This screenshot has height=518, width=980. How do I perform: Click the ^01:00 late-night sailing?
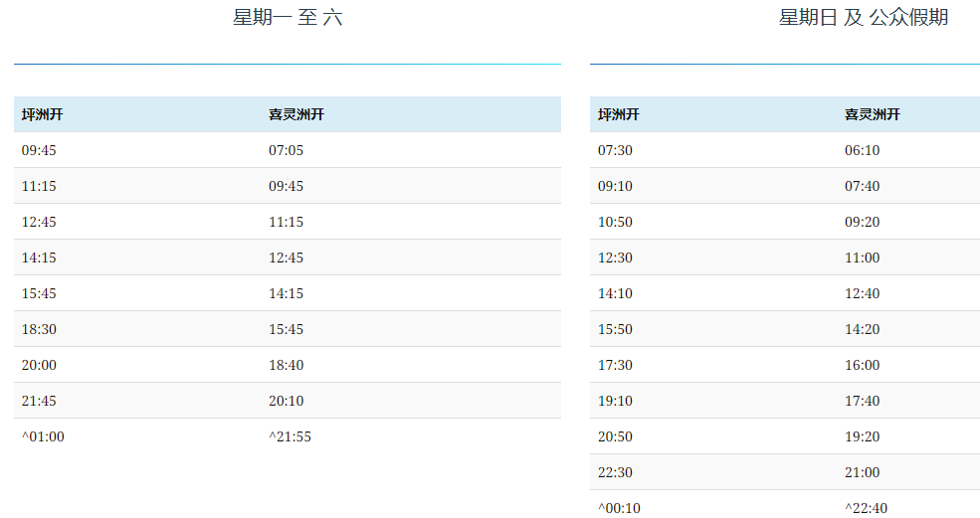pos(43,436)
